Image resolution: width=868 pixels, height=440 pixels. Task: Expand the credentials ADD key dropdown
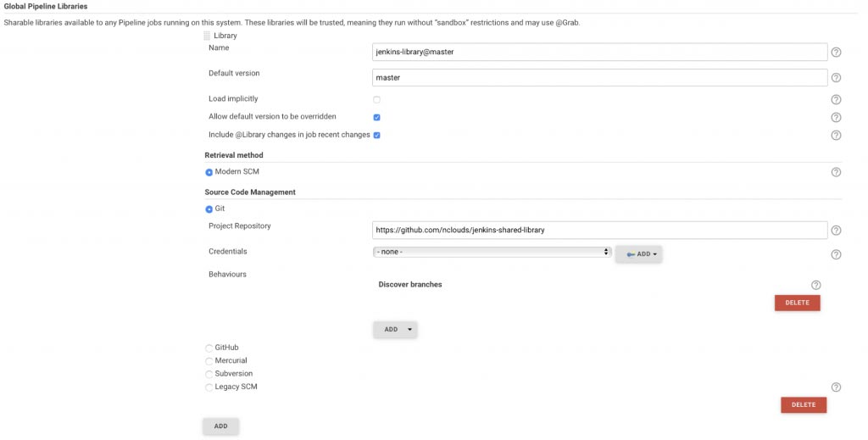(x=639, y=254)
